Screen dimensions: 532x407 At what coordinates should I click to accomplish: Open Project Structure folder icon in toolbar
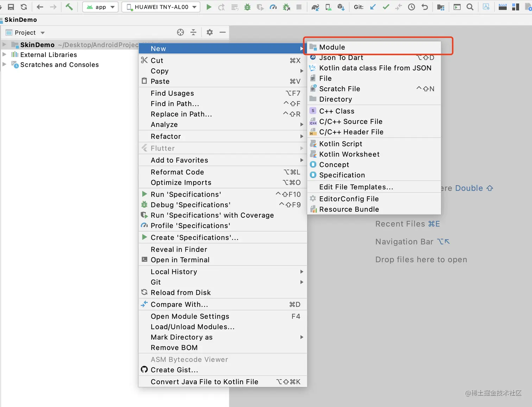tap(441, 7)
